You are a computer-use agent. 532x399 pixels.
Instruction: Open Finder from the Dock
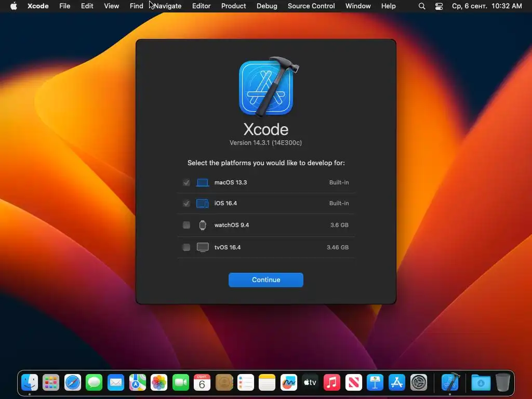[30, 383]
